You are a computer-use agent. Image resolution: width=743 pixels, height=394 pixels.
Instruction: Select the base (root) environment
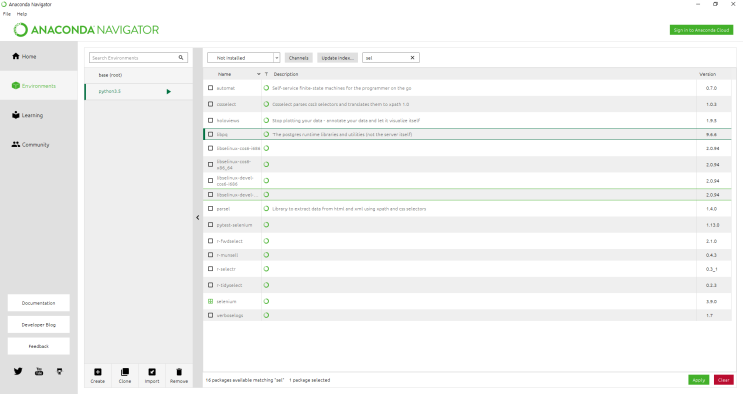(139, 75)
